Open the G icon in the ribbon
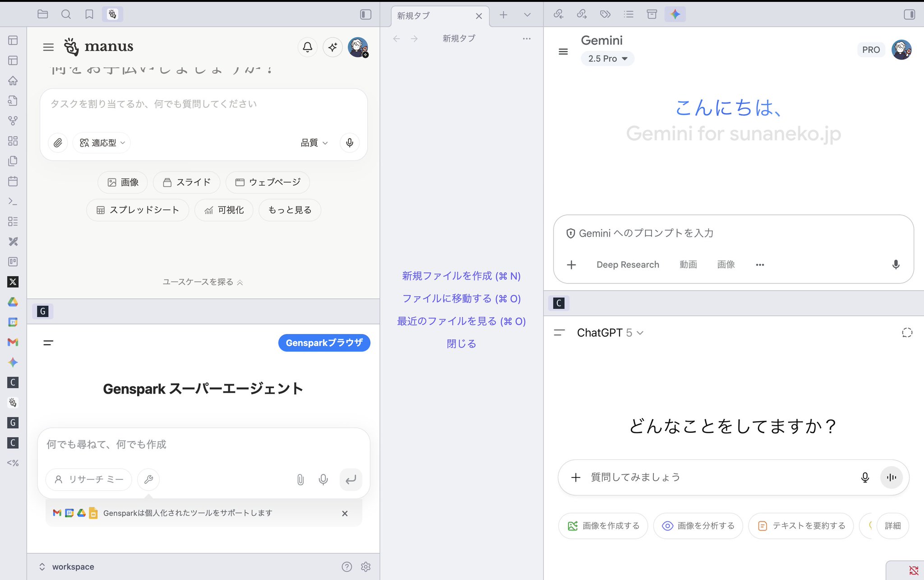 click(13, 423)
